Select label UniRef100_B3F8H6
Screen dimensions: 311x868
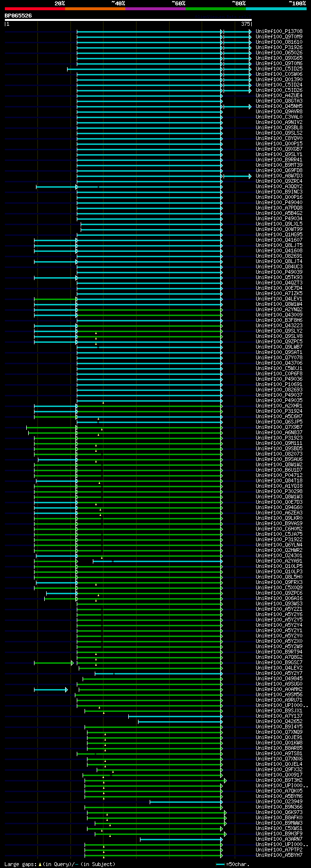click(279, 320)
